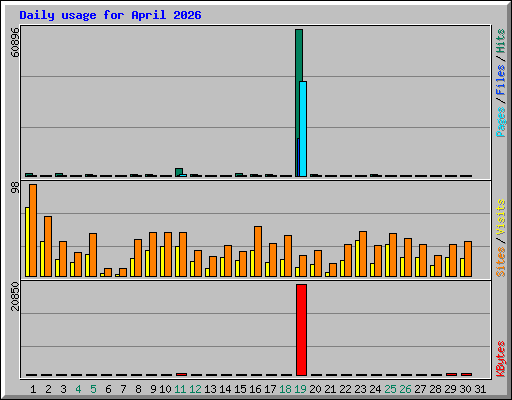Click green x-axis day number 18
The image size is (512, 400).
pyautogui.click(x=285, y=389)
